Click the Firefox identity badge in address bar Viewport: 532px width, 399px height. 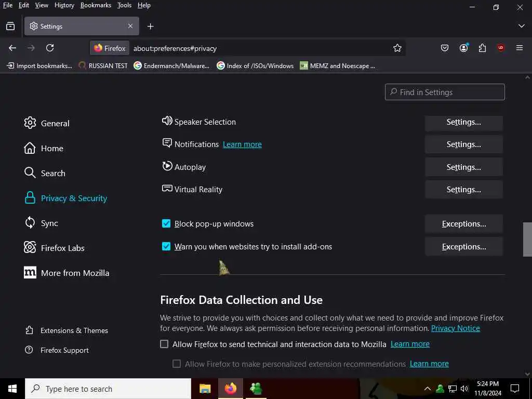click(110, 48)
